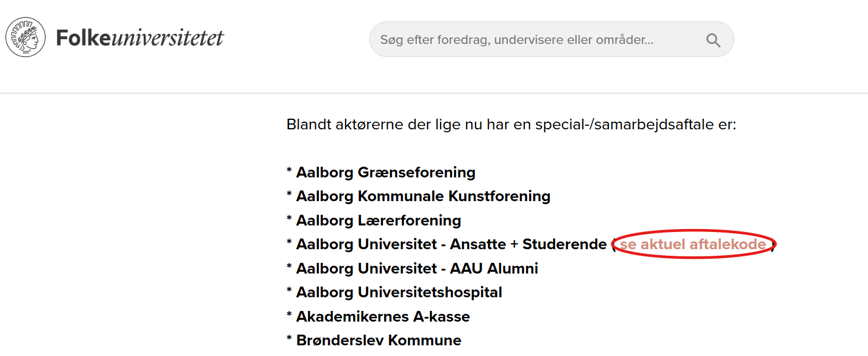Select 'Akademikernes A-kasse' in the list
This screenshot has height=356, width=868.
click(383, 317)
